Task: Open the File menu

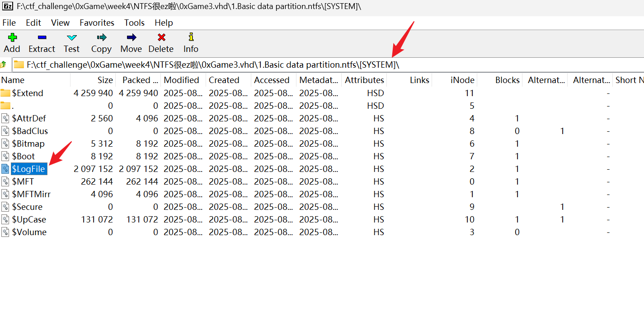Action: [9, 23]
